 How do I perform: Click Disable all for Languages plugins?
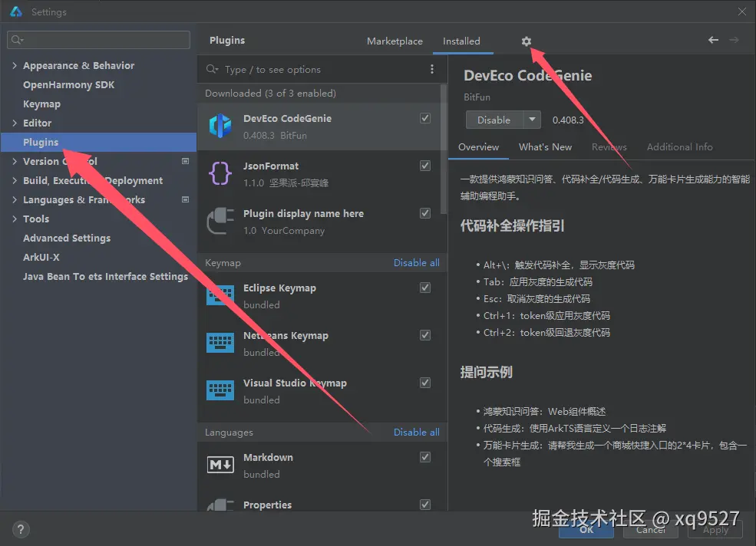[417, 433]
